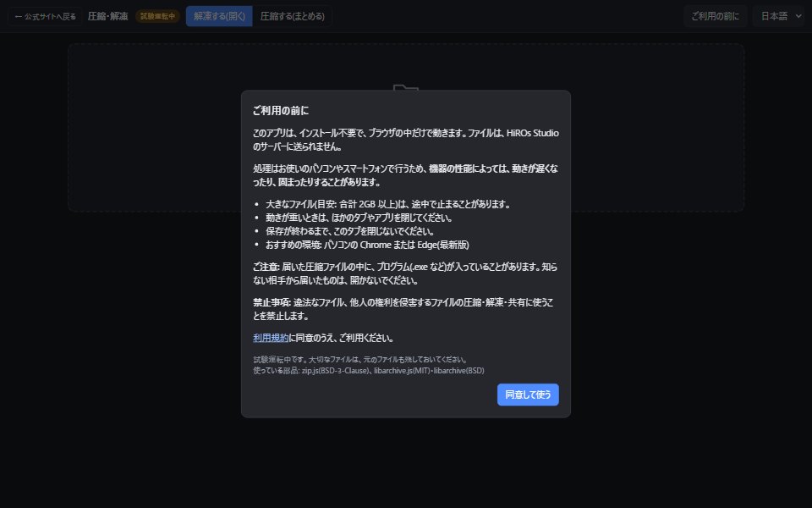This screenshot has height=508, width=812.
Task: Click the おすすめの環境 Chrome or Edge line
Action: point(367,245)
